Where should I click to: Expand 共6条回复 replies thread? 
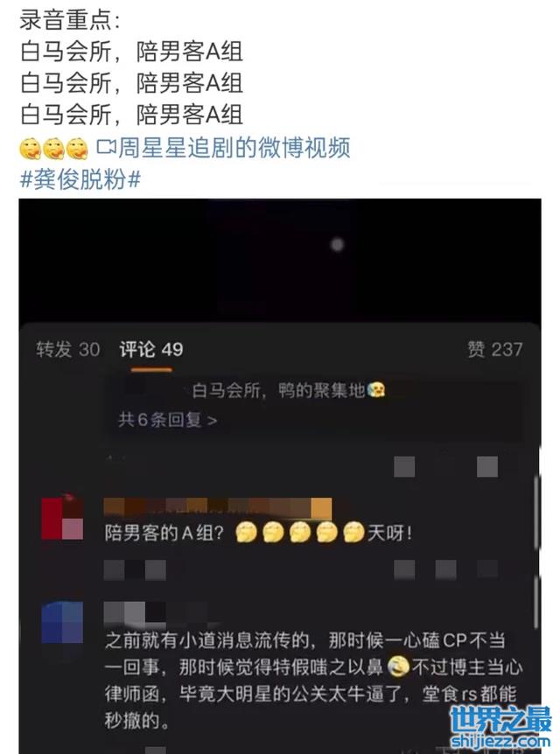pos(167,420)
